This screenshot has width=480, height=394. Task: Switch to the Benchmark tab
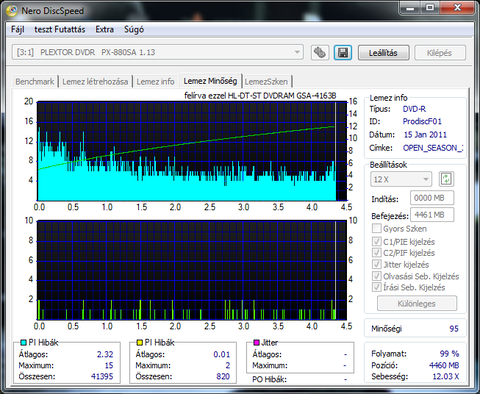(x=35, y=82)
